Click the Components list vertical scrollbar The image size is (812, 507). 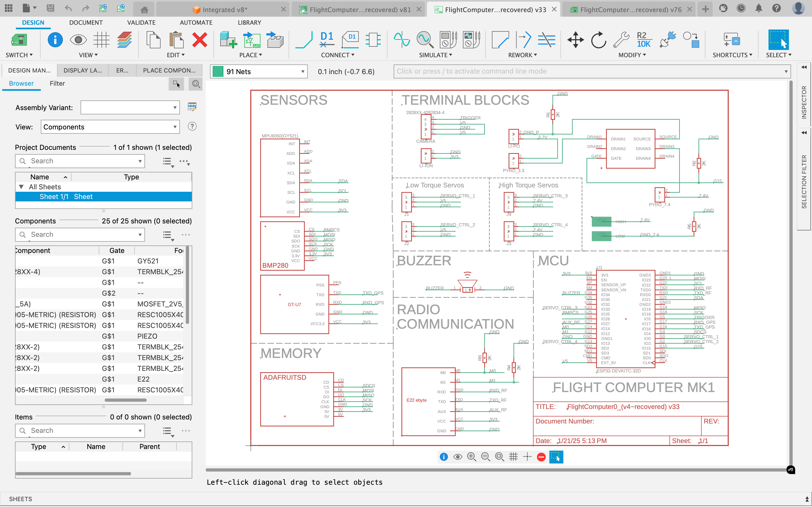click(x=187, y=285)
